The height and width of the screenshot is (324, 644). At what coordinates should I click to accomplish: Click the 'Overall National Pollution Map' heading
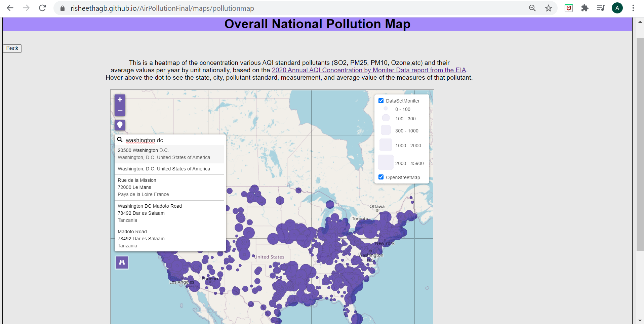point(317,24)
